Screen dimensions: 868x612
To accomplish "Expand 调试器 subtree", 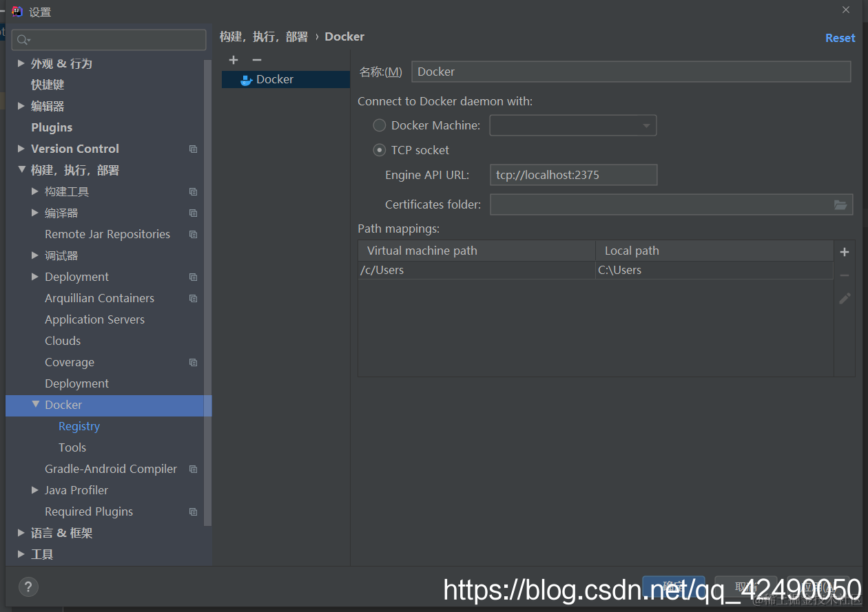I will 35,255.
